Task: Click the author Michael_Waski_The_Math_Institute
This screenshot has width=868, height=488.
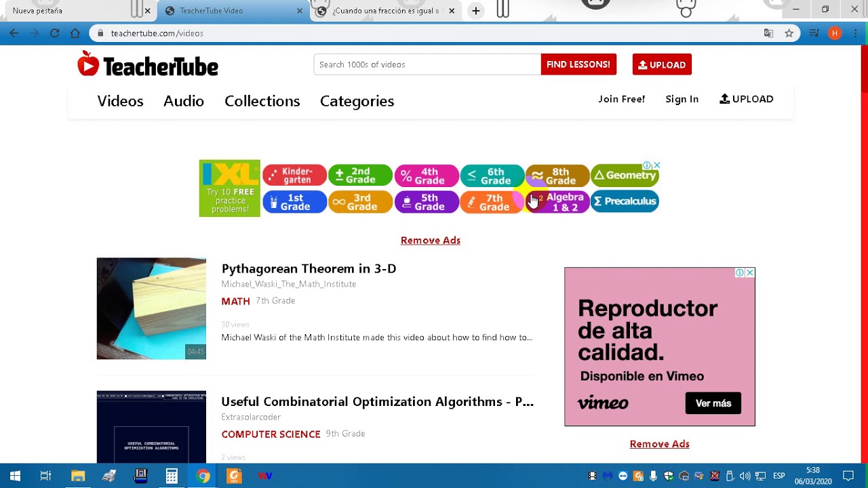Action: click(288, 284)
